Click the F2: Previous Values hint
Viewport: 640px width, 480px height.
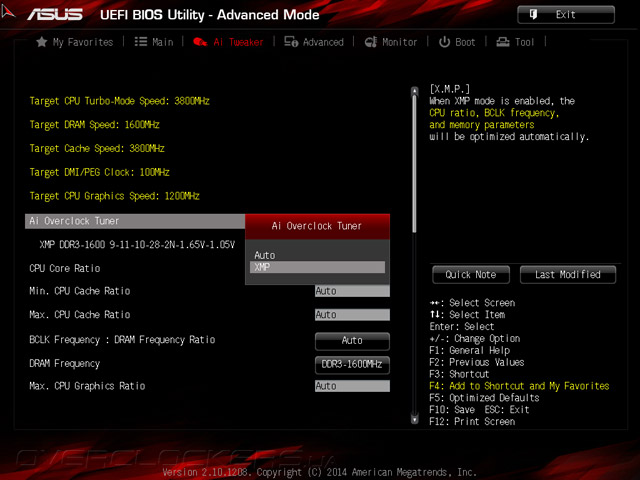pyautogui.click(x=477, y=362)
